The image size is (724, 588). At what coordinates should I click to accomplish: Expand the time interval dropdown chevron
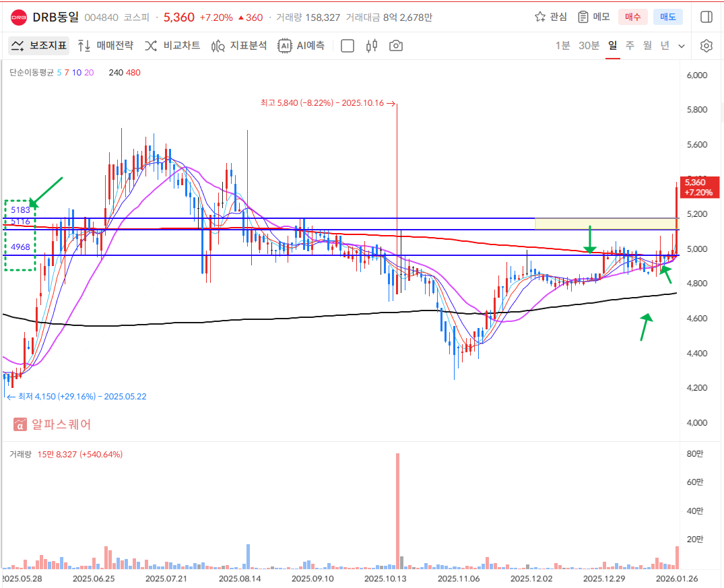coord(682,46)
